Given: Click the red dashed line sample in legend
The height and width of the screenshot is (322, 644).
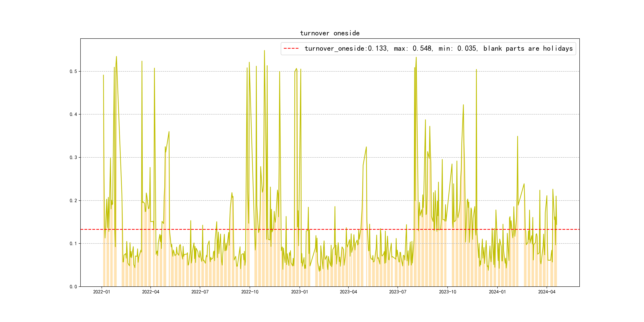Looking at the screenshot, I should pos(291,48).
